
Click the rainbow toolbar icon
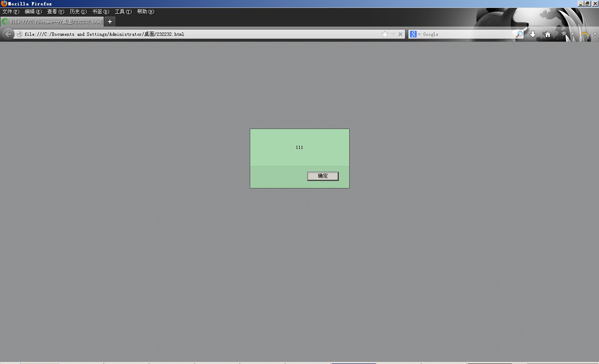[585, 35]
